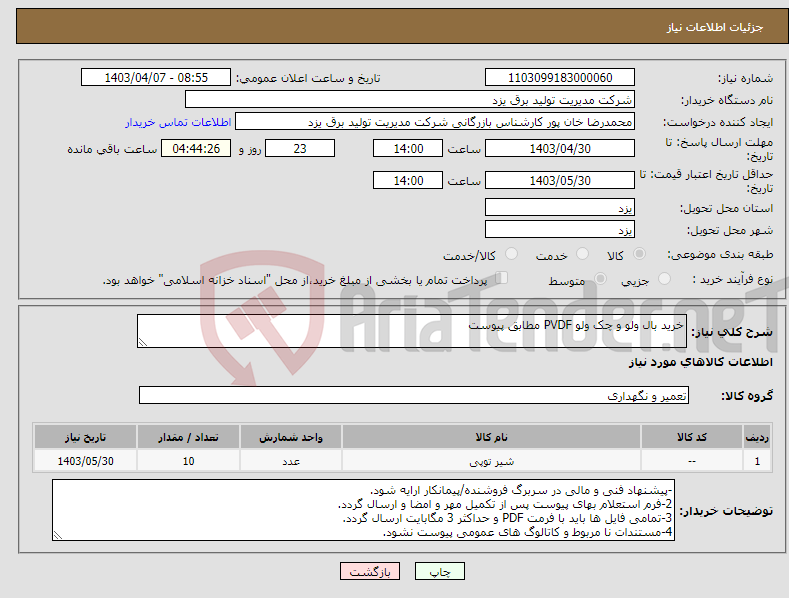The width and height of the screenshot is (789, 598).
Task: Toggle اسناد خزانه اسلامی payment checkbox
Action: 502,278
